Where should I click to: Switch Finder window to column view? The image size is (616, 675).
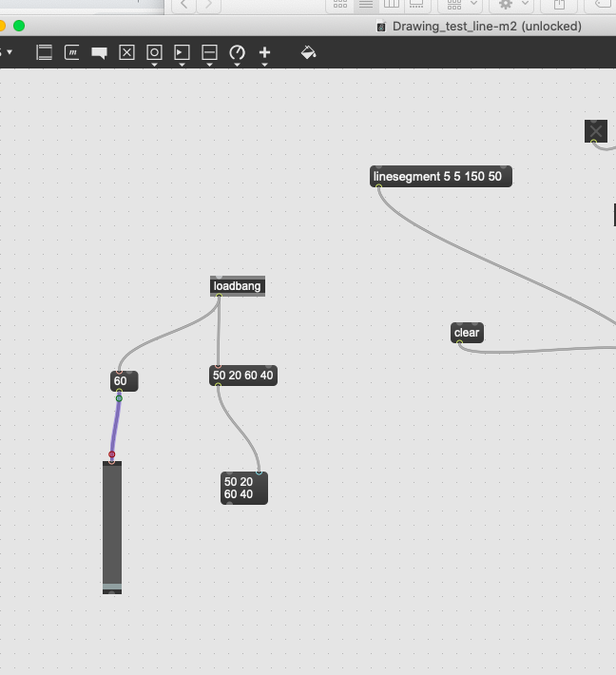tap(392, 5)
